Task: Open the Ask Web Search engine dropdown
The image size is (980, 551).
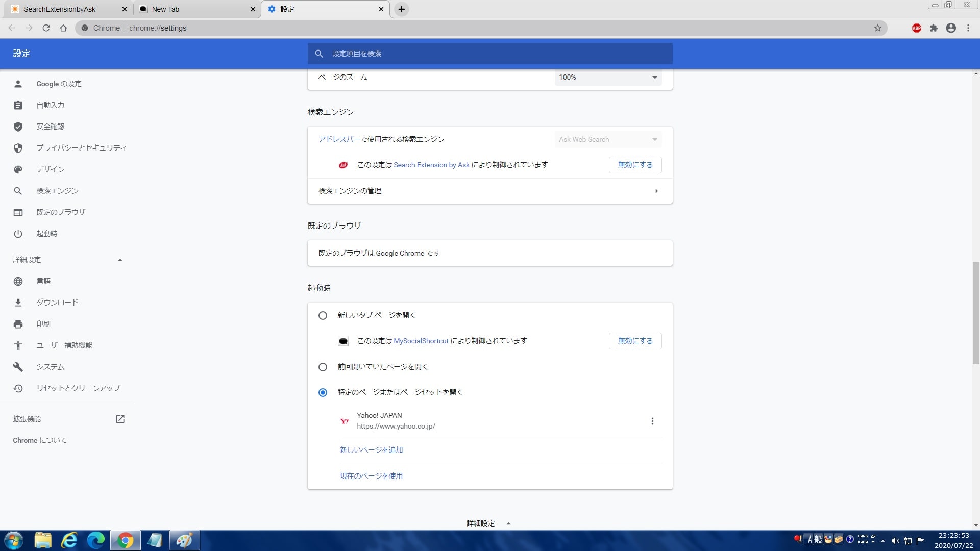Action: click(608, 139)
